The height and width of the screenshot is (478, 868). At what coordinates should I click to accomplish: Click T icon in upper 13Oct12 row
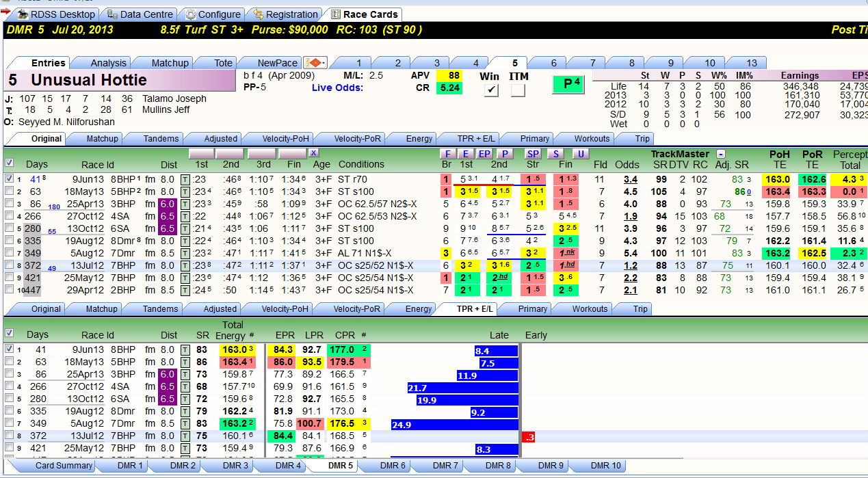185,228
